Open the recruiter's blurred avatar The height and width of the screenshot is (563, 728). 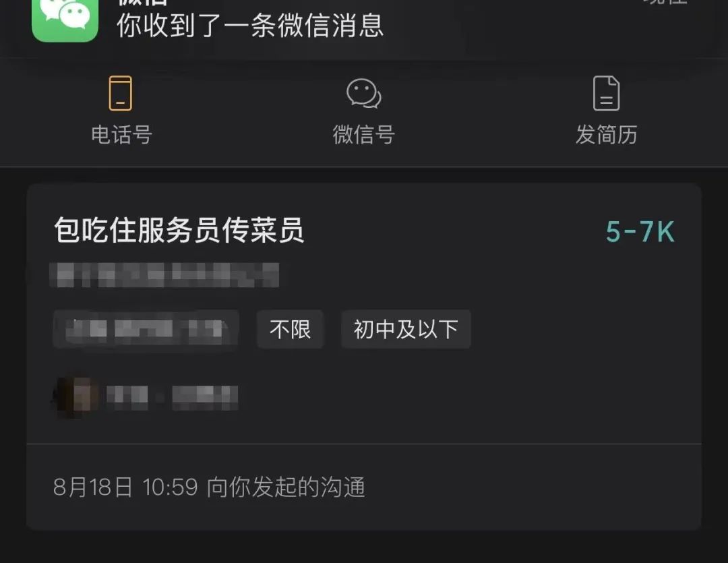(x=75, y=396)
